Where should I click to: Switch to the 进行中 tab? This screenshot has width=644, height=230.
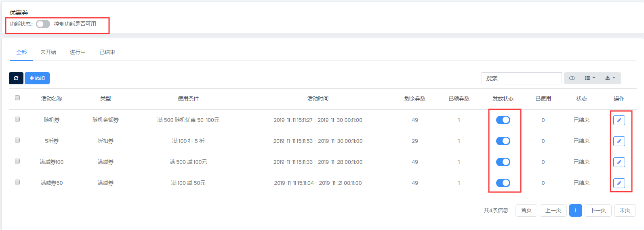pyautogui.click(x=78, y=52)
